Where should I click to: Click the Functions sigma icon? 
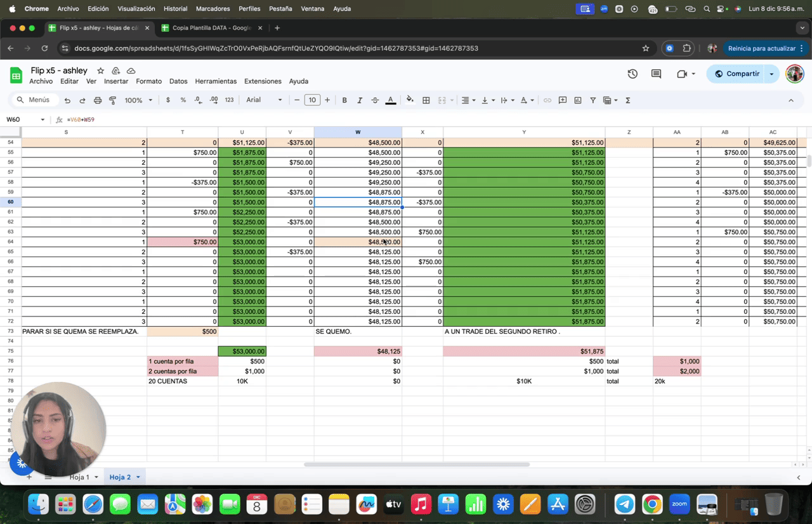(x=628, y=100)
